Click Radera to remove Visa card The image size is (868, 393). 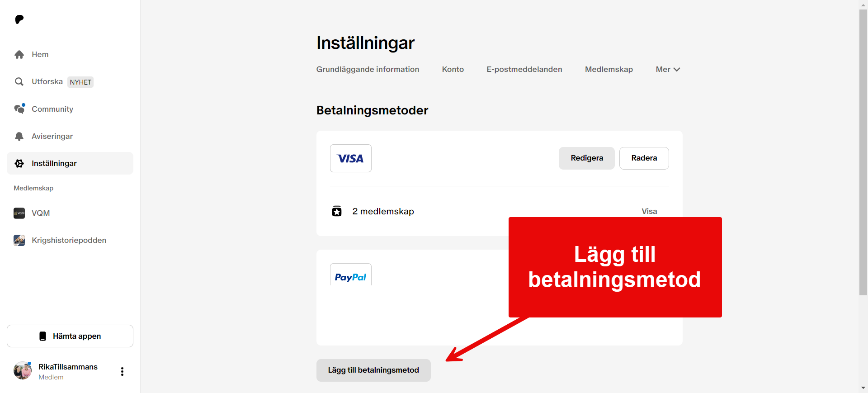tap(644, 158)
